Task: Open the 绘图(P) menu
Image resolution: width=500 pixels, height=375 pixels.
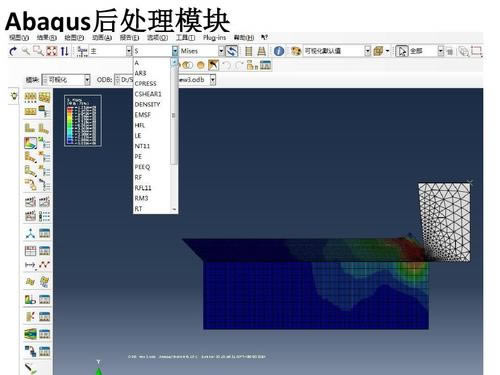Action: click(x=74, y=38)
